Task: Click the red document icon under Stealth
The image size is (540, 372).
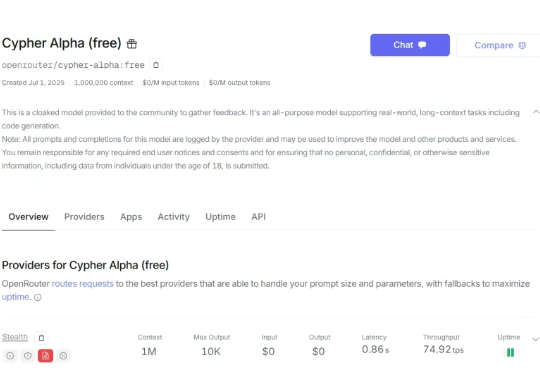Action: tap(45, 355)
